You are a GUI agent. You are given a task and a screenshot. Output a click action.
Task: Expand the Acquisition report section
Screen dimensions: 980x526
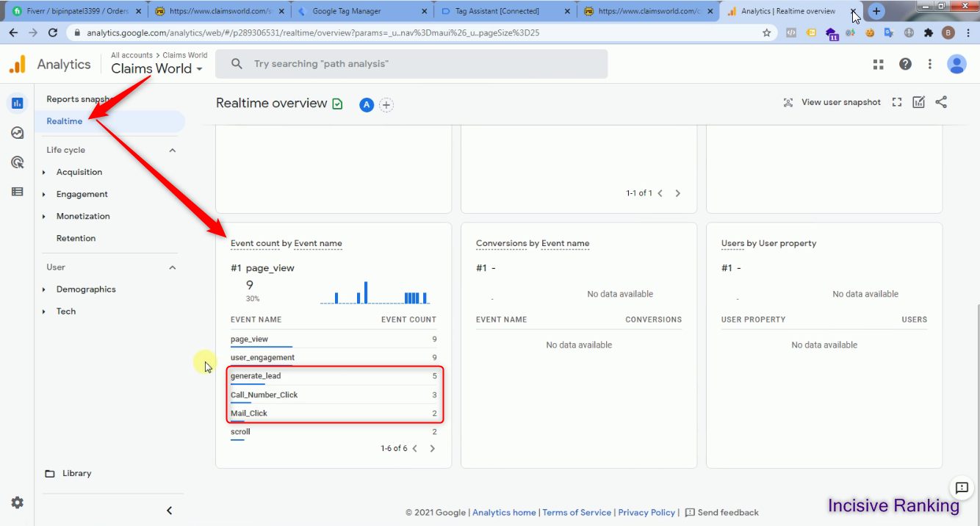tap(79, 172)
